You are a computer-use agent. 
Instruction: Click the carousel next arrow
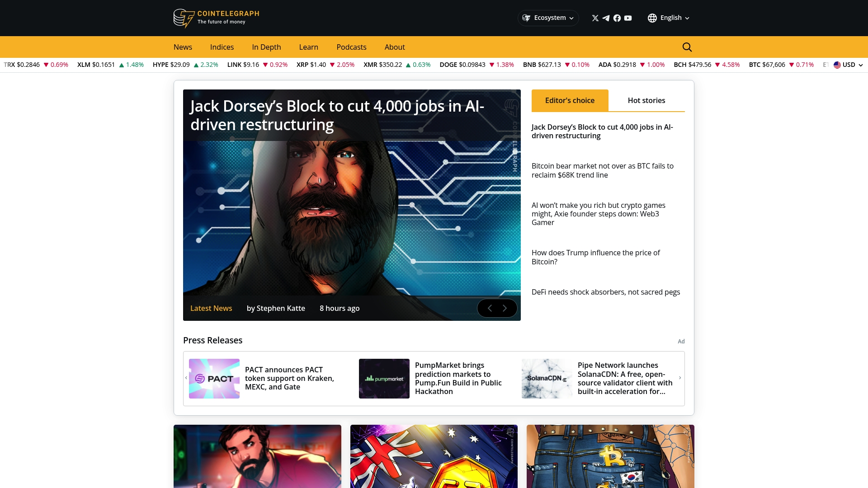coord(504,308)
